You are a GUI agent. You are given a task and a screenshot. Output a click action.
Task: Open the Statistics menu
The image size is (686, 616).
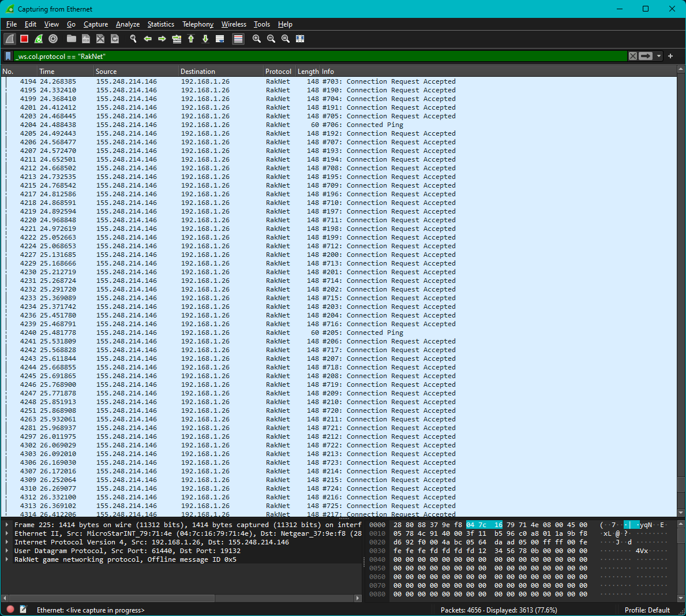[x=160, y=24]
